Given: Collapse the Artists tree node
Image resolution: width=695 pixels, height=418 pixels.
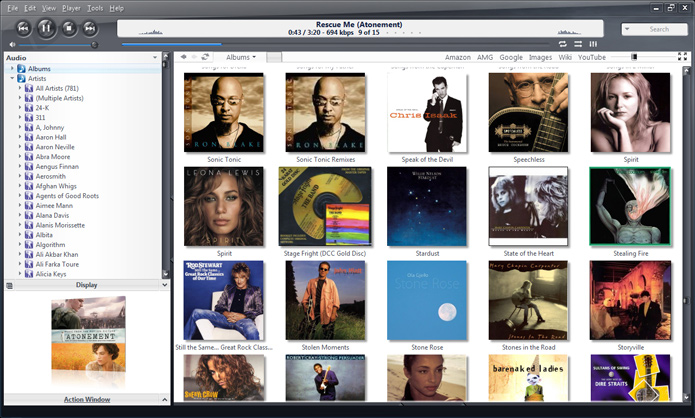Looking at the screenshot, I should 9,78.
